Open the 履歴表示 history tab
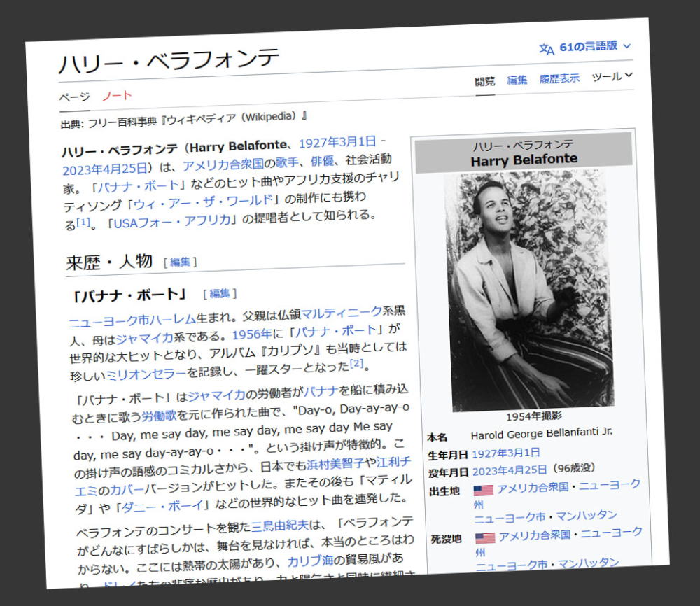The height and width of the screenshot is (606, 700). 559,78
